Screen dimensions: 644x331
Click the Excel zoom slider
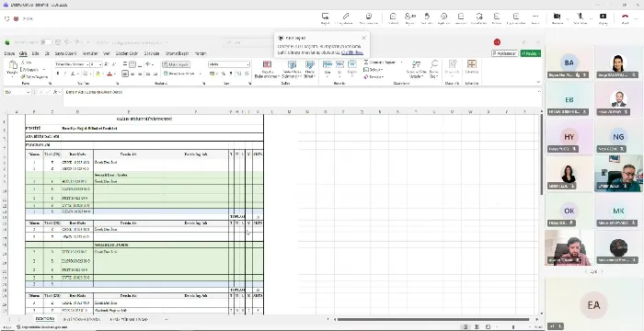[513, 327]
